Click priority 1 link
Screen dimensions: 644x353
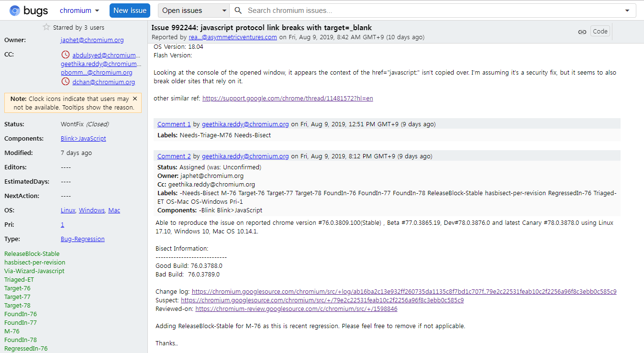pyautogui.click(x=62, y=225)
